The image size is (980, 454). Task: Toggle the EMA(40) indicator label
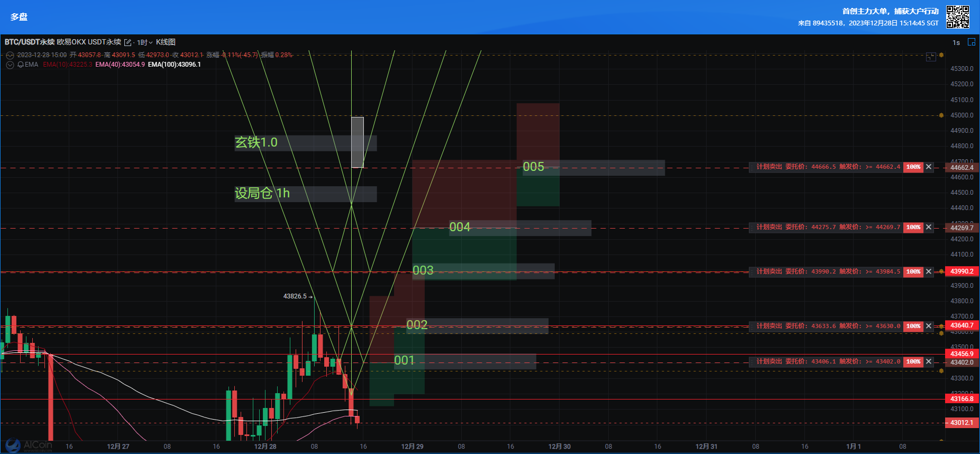coord(120,65)
